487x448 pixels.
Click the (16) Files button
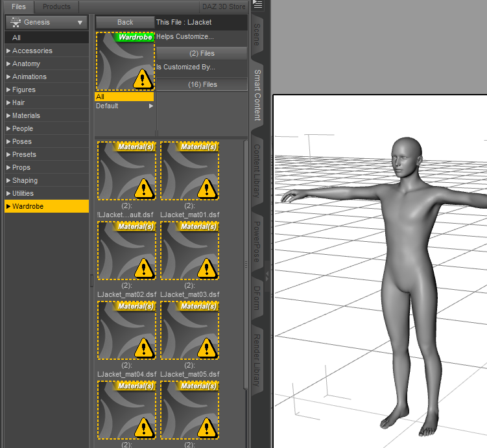point(202,84)
